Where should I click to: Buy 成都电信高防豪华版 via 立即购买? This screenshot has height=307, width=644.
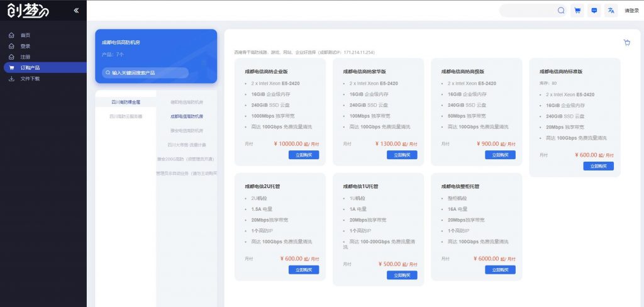point(402,155)
